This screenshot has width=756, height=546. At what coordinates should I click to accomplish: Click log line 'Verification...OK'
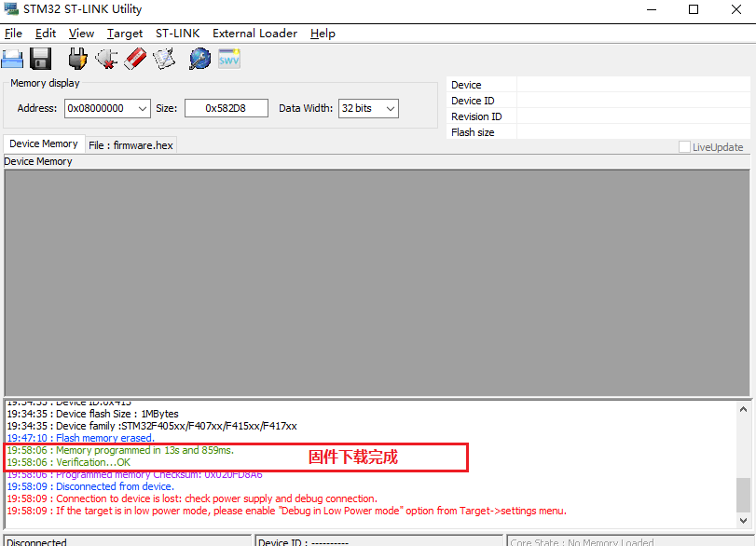(x=68, y=462)
